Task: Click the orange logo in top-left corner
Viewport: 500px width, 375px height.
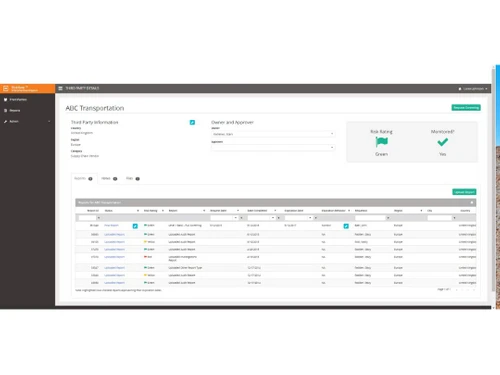Action: click(x=27, y=88)
